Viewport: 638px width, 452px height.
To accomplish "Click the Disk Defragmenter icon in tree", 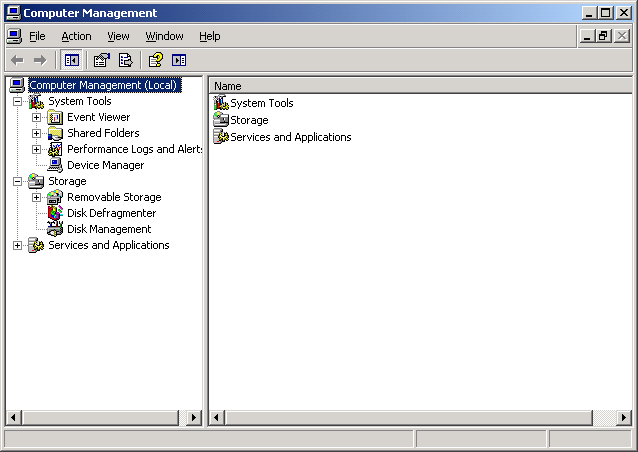I will point(55,213).
